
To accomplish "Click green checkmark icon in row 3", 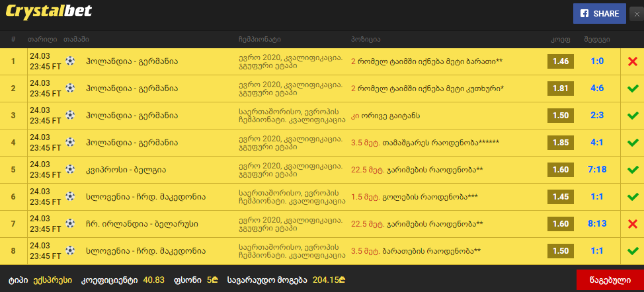I will 633,116.
